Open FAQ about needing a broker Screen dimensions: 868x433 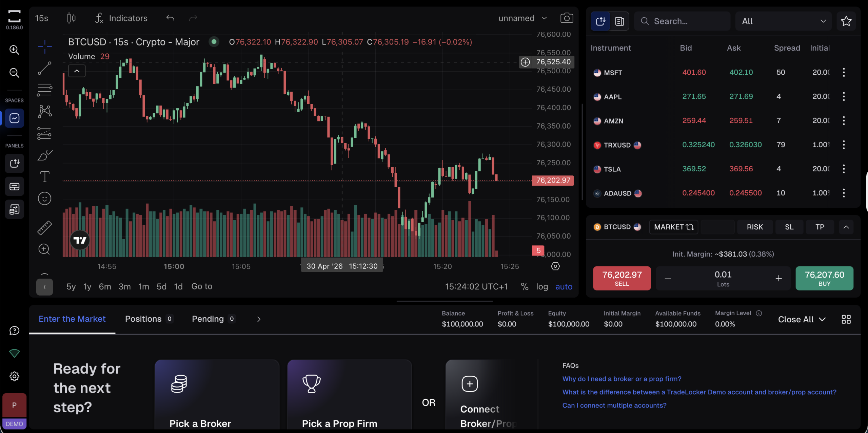click(x=622, y=379)
